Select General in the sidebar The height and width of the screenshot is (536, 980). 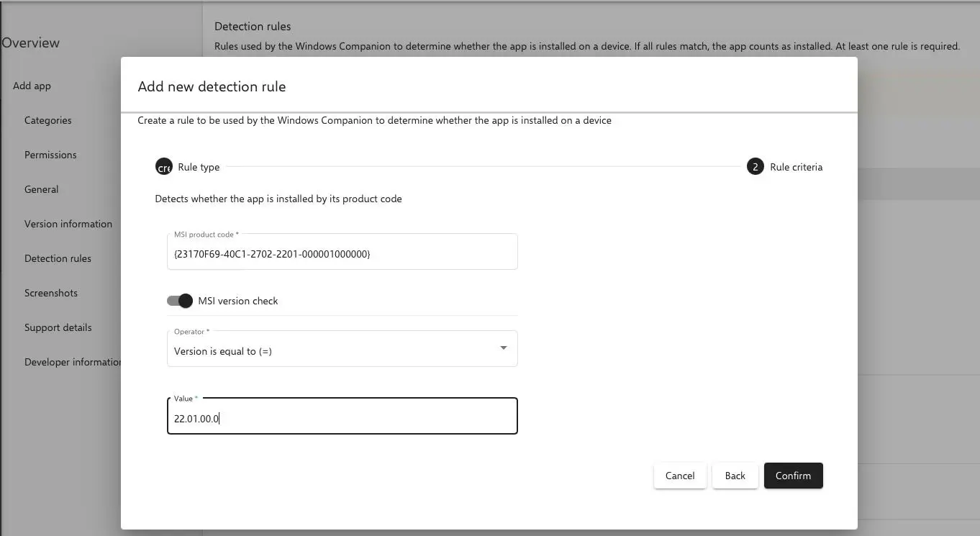pos(42,189)
